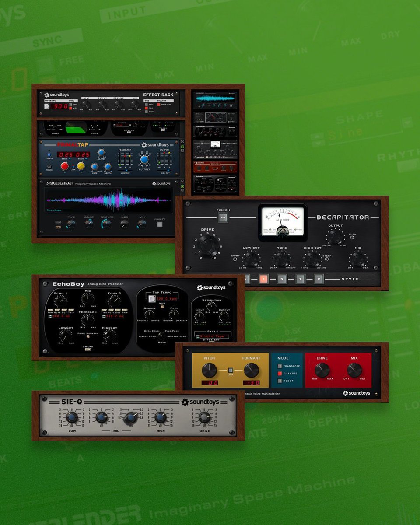Select the Decapitator thumbnail in rack sidebar
Image resolution: width=420 pixels, height=525 pixels.
coord(215,149)
